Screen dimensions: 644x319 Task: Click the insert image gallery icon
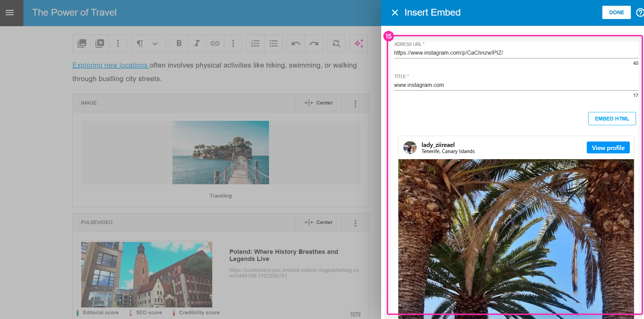(82, 43)
